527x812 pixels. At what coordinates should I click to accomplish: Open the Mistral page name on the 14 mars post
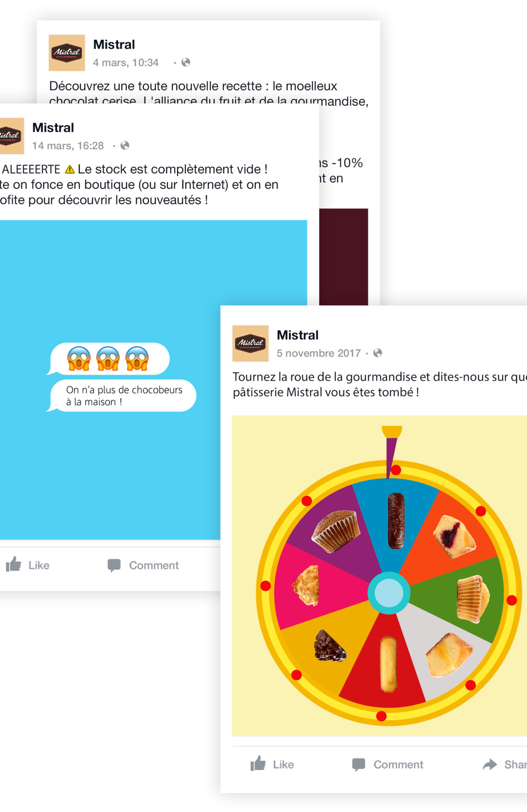[53, 128]
